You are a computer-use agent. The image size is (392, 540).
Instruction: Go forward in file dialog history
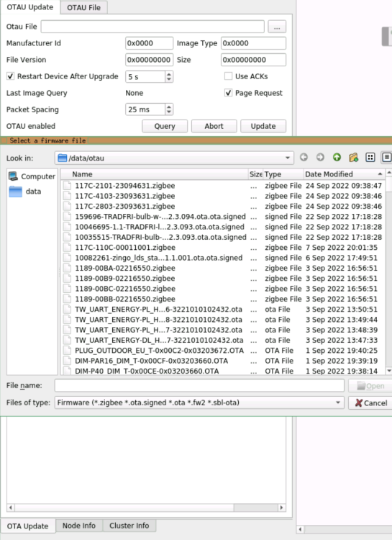coord(320,158)
